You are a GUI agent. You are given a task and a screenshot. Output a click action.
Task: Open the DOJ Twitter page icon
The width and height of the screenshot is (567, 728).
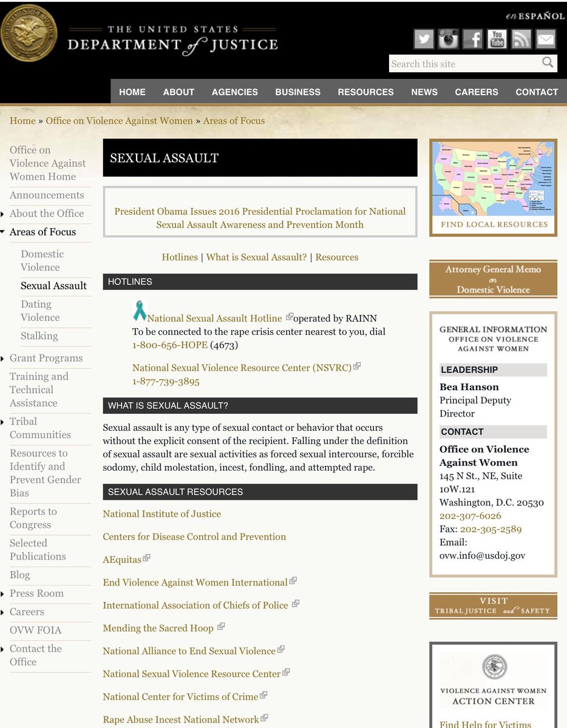(424, 39)
